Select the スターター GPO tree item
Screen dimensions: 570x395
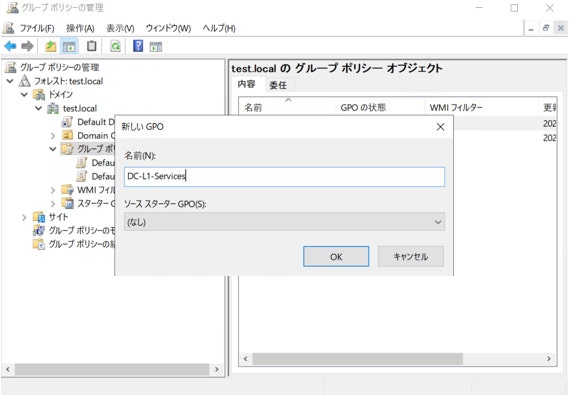pos(95,203)
